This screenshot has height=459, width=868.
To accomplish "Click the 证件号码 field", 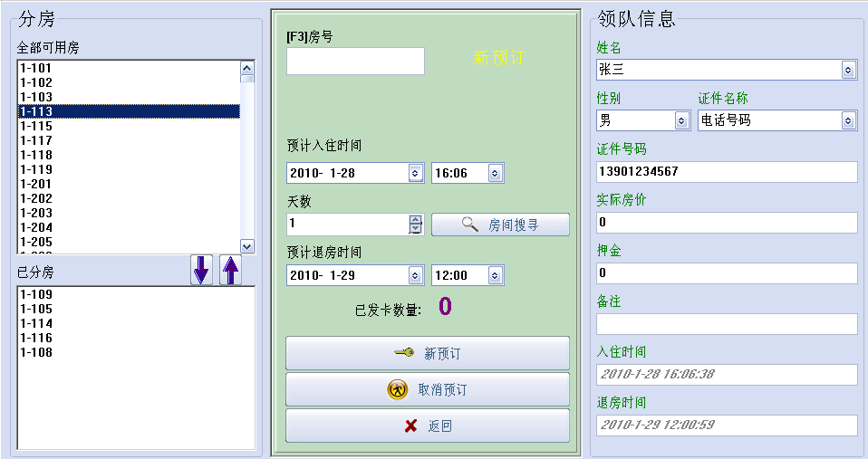I will [727, 172].
